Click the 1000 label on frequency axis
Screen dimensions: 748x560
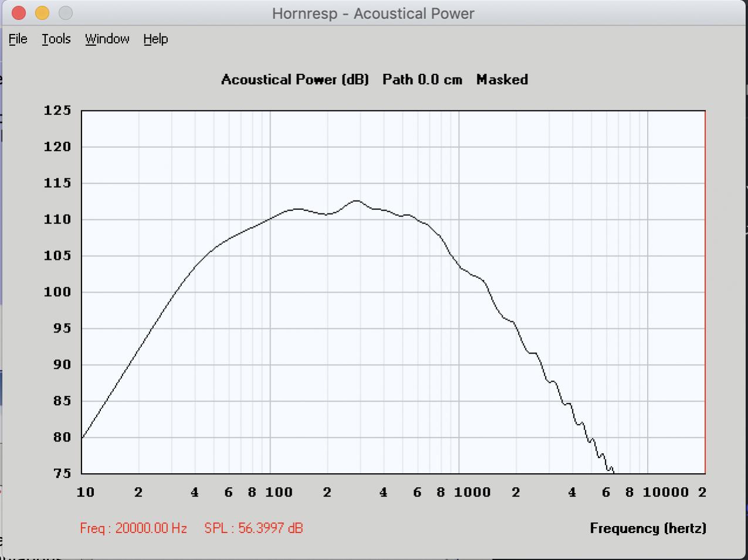472,493
